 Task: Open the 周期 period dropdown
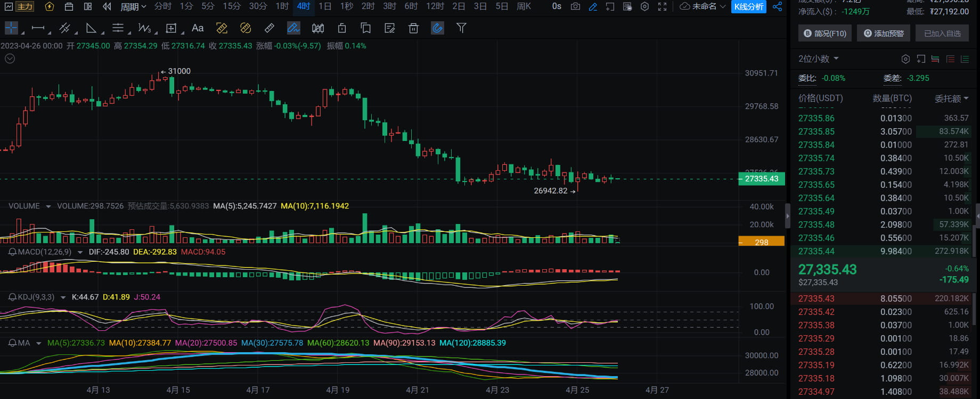click(x=133, y=6)
